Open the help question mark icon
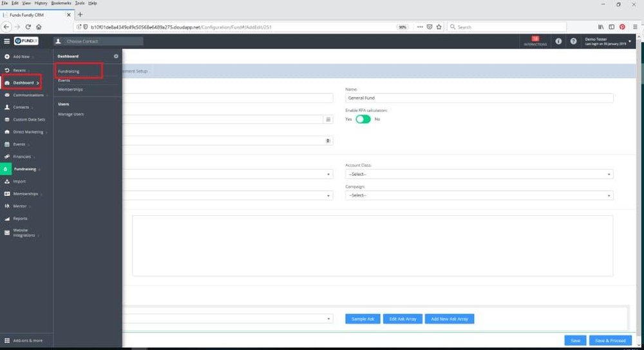 tap(573, 41)
